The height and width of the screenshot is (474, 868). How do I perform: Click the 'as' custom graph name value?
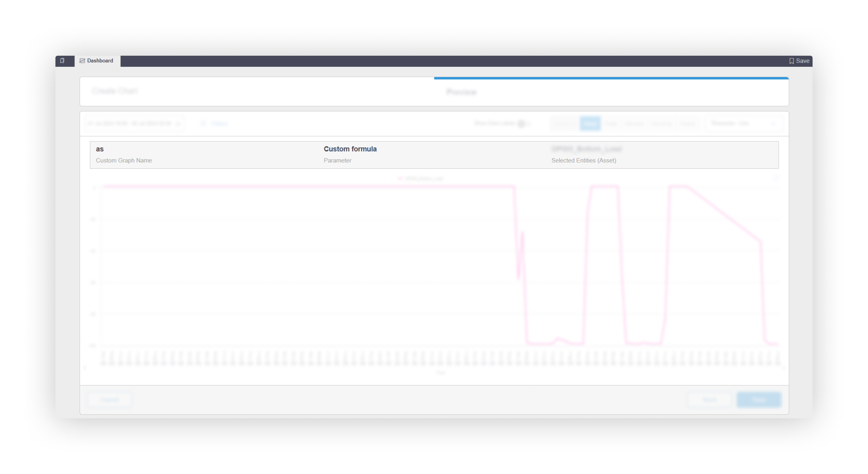click(100, 149)
